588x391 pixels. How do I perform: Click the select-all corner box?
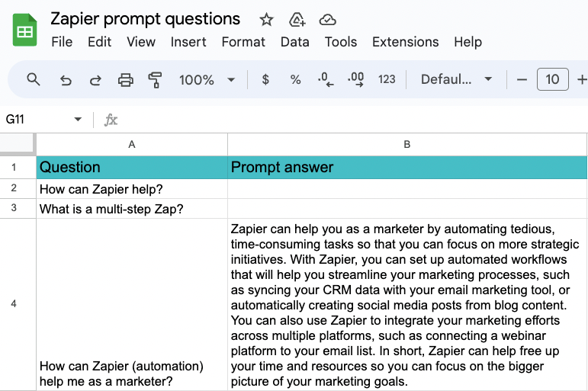pos(18,143)
